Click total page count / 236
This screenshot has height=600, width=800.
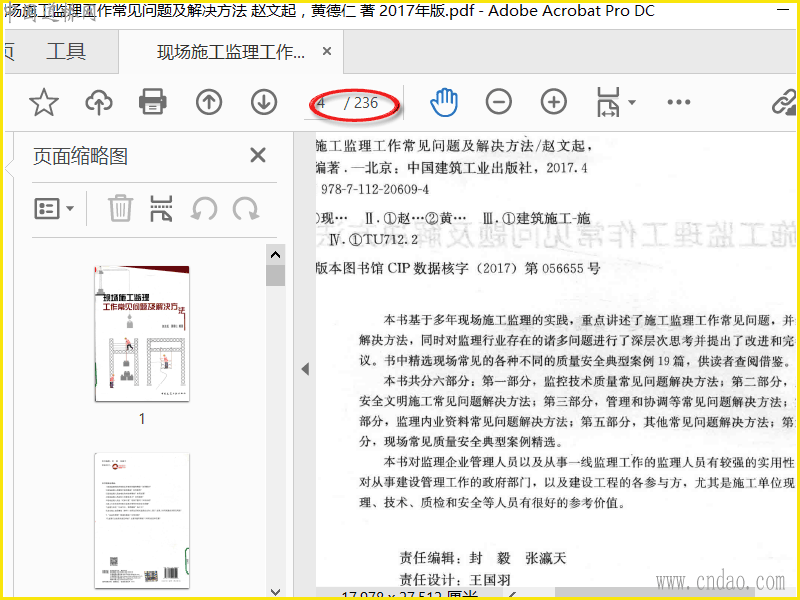[x=361, y=103]
